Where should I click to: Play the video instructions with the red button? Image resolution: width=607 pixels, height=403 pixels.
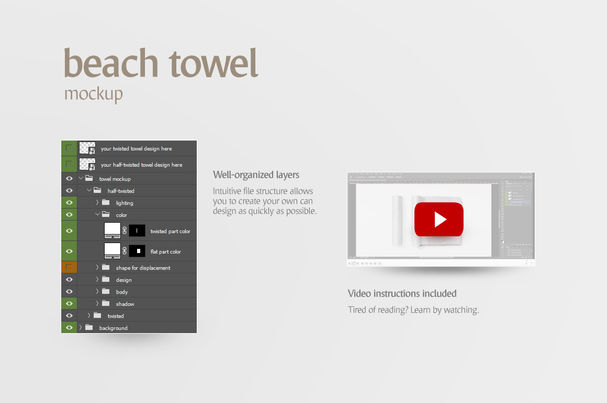click(439, 219)
